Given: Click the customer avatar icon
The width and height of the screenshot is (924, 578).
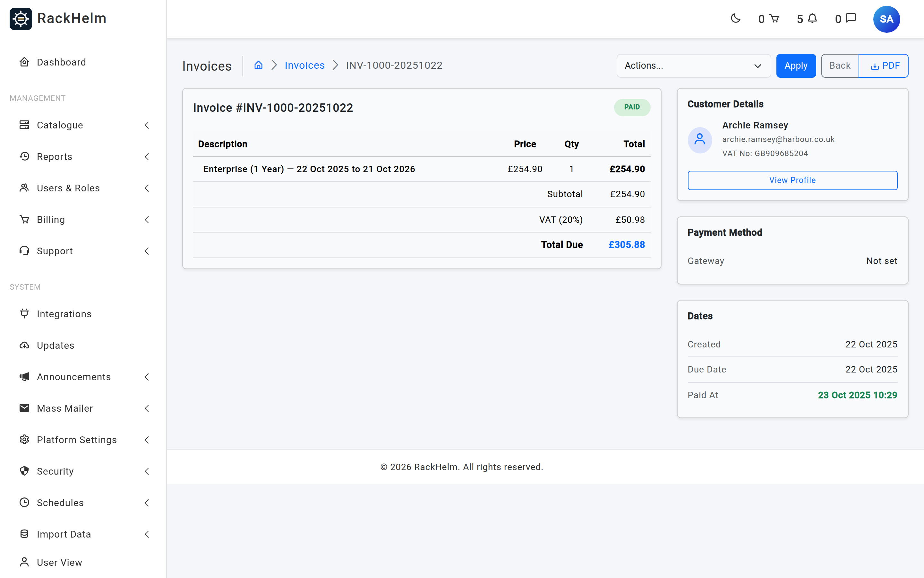Looking at the screenshot, I should tap(699, 140).
